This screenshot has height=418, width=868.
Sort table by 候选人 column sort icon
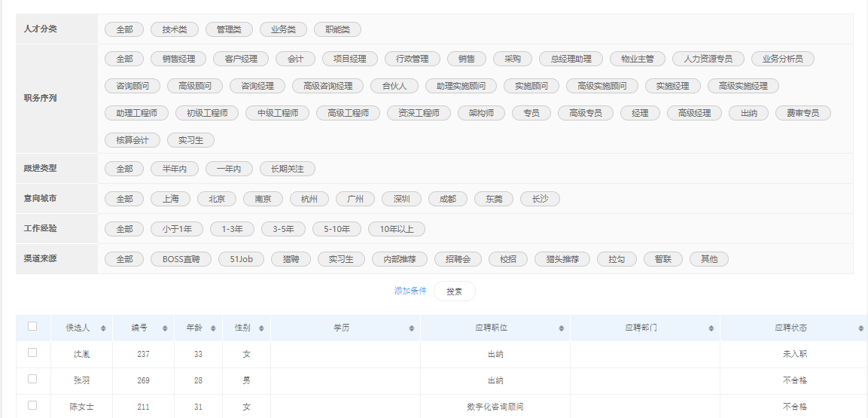(103, 328)
